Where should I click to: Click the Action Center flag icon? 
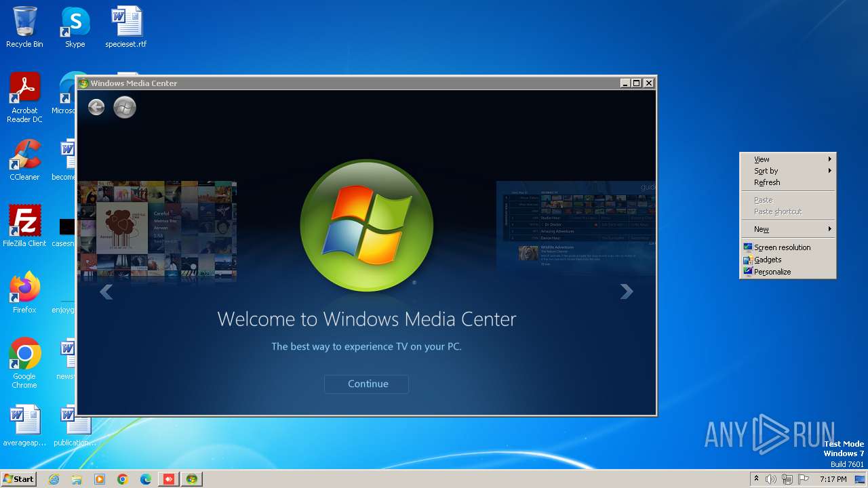[804, 479]
